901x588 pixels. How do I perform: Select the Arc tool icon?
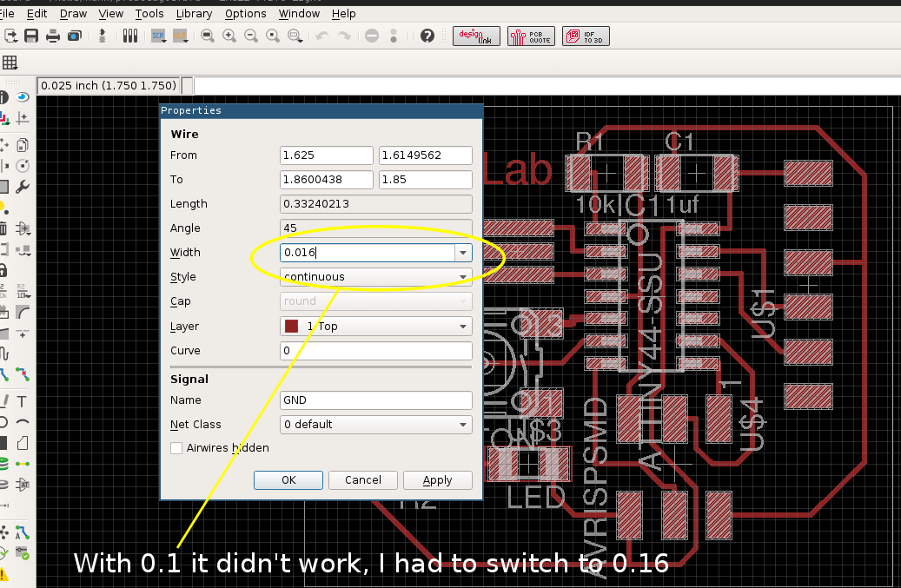[x=23, y=422]
